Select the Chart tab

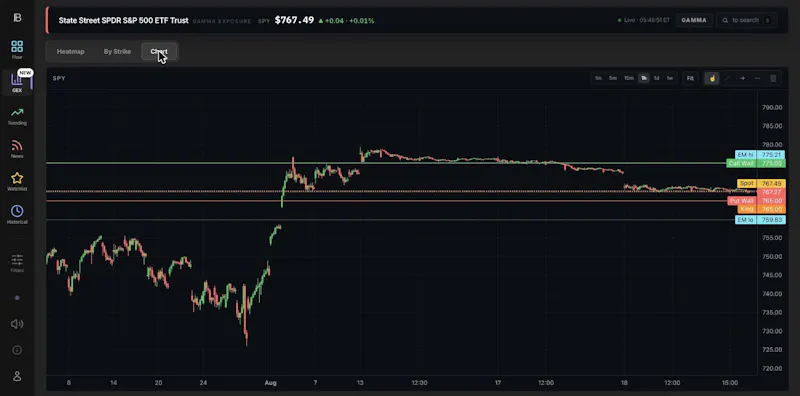click(159, 52)
